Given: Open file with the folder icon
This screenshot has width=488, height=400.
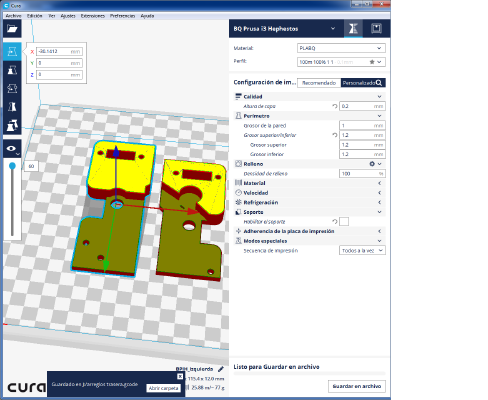Looking at the screenshot, I should point(12,29).
